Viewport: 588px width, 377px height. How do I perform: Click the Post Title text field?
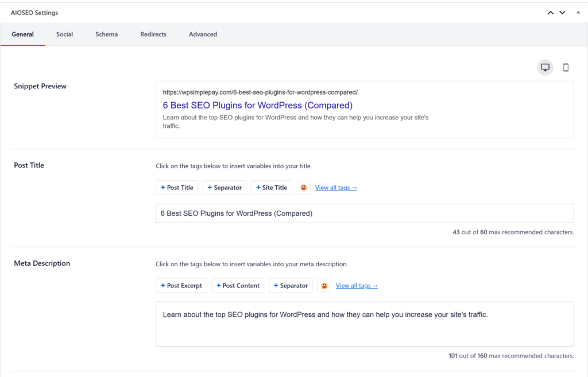[x=364, y=213]
